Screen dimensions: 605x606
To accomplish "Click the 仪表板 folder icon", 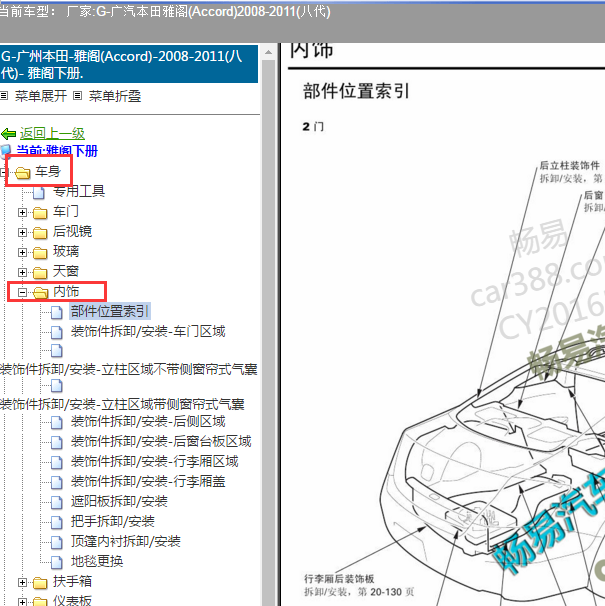I will click(x=40, y=601).
